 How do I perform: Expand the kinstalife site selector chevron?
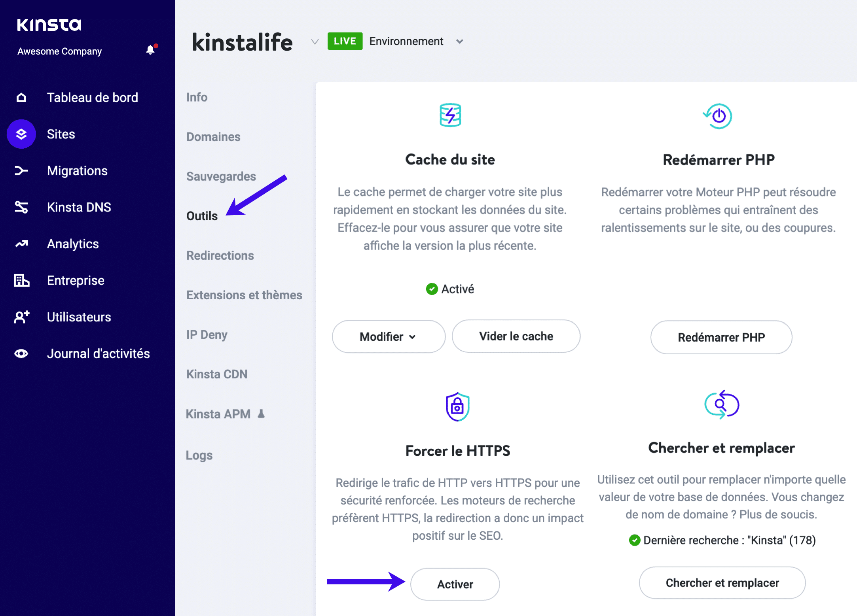(315, 42)
